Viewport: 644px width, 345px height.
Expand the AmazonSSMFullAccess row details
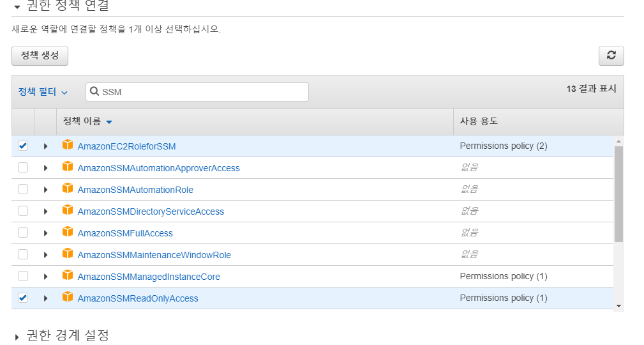pos(45,233)
